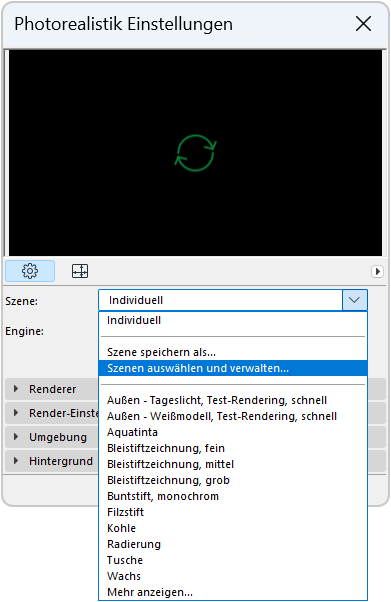The height and width of the screenshot is (602, 391).
Task: Choose Szenen auswählen und verwalten...
Action: tap(233, 368)
